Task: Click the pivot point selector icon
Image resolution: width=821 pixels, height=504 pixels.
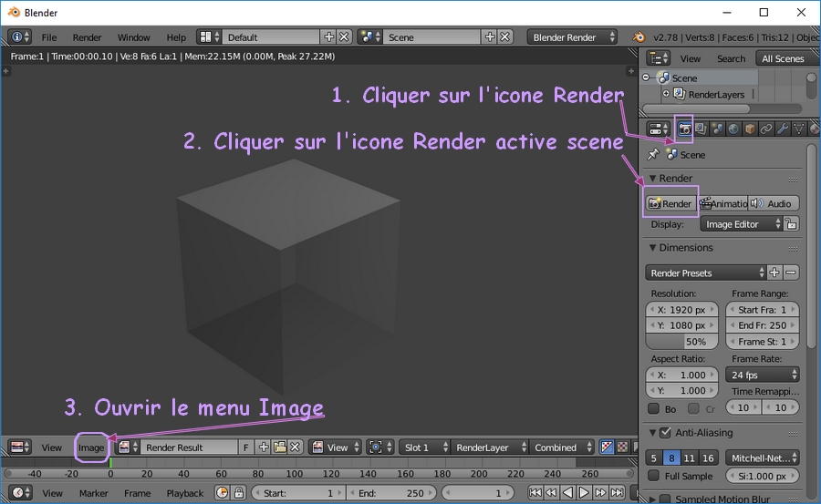Action: pyautogui.click(x=380, y=447)
